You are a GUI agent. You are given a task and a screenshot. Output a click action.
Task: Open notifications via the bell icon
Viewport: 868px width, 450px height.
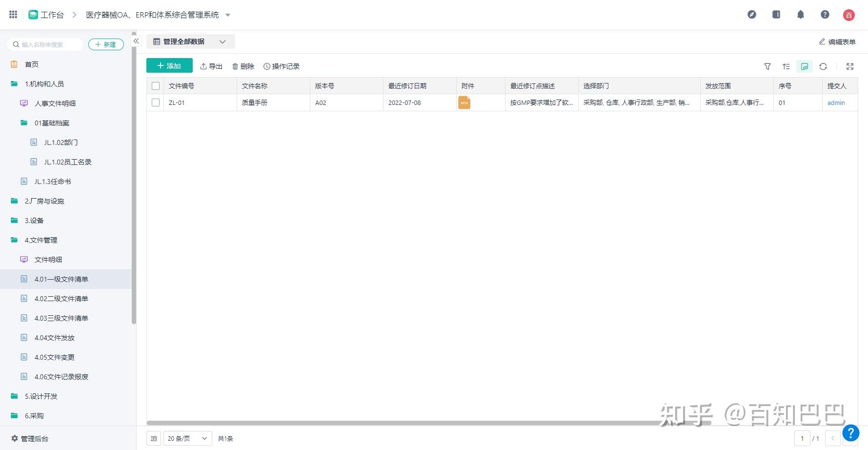[800, 15]
